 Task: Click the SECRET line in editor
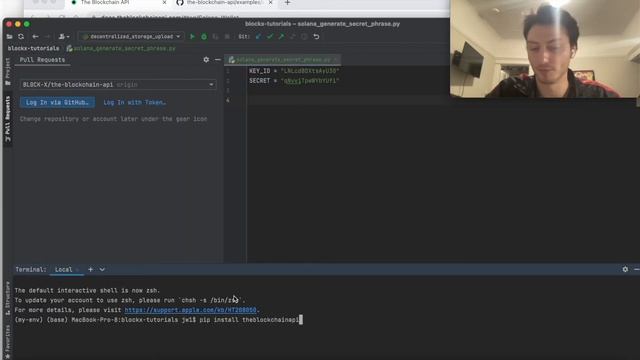(294, 81)
